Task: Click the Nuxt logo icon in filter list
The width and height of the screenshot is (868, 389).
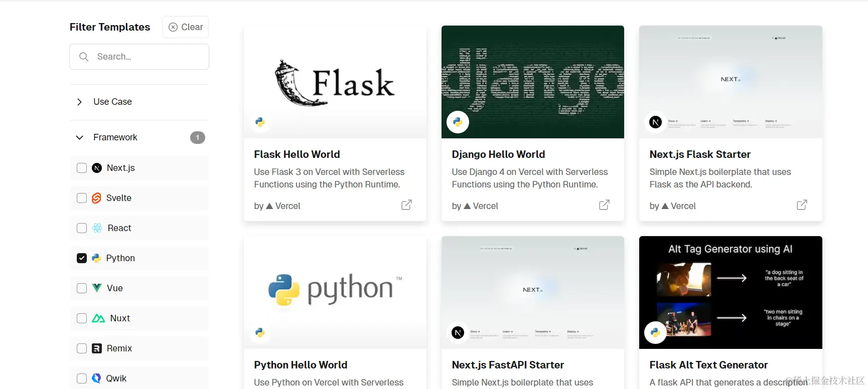Action: [x=98, y=318]
